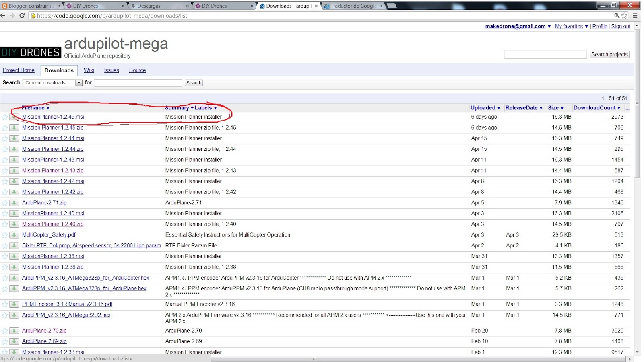Viewport: 644px width, 362px height.
Task: Focus the downloads search text field
Action: pos(138,83)
